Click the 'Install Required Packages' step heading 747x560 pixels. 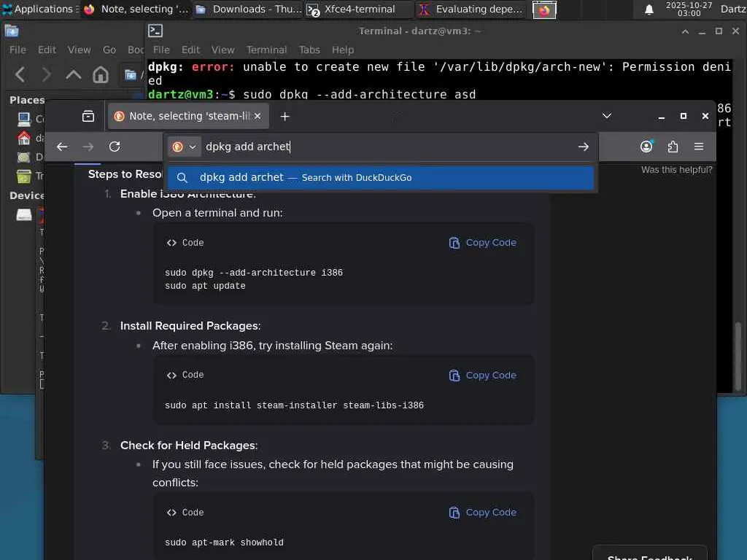click(x=190, y=326)
